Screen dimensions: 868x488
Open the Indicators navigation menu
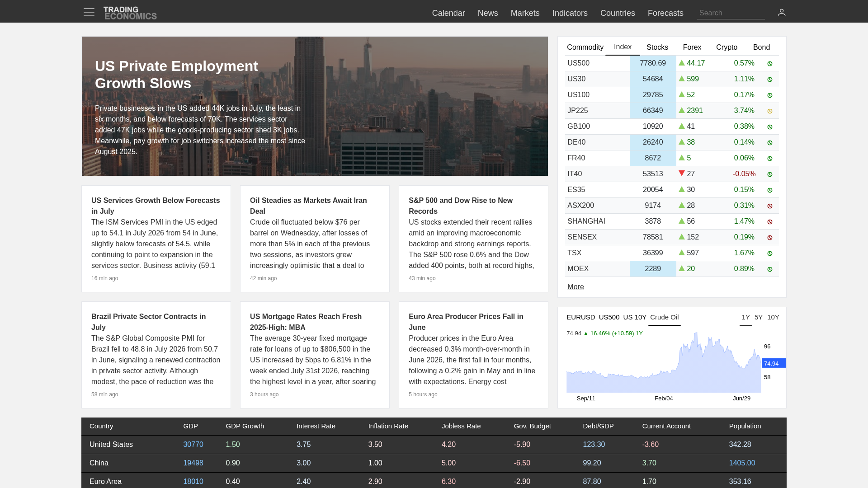pyautogui.click(x=570, y=13)
